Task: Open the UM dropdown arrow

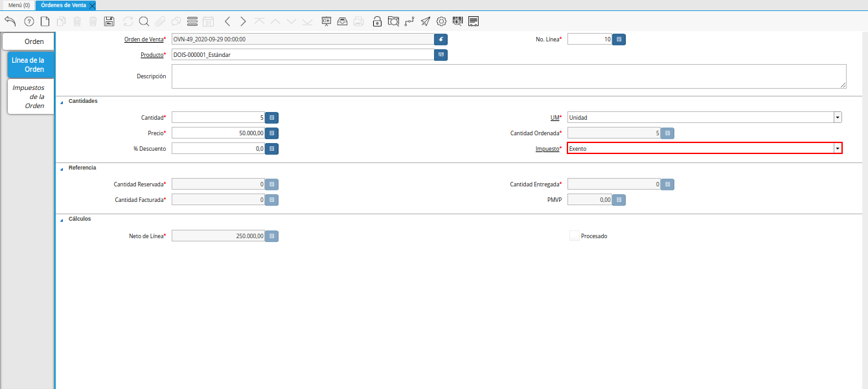Action: (838, 118)
